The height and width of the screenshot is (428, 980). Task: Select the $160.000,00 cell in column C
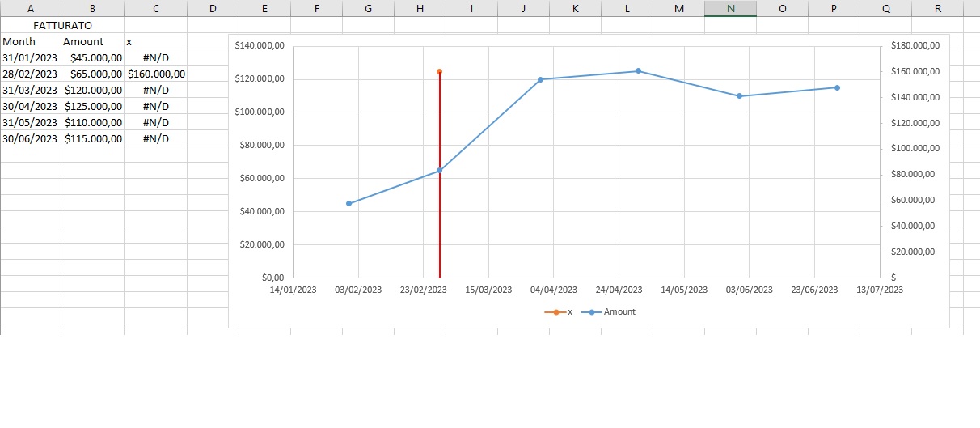click(x=155, y=74)
